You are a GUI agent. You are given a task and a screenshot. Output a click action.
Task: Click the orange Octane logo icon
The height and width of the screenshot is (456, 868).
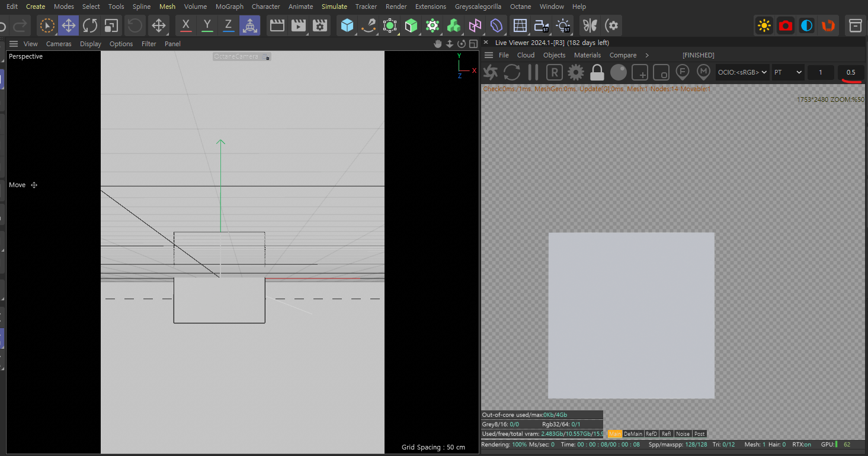[x=828, y=25]
